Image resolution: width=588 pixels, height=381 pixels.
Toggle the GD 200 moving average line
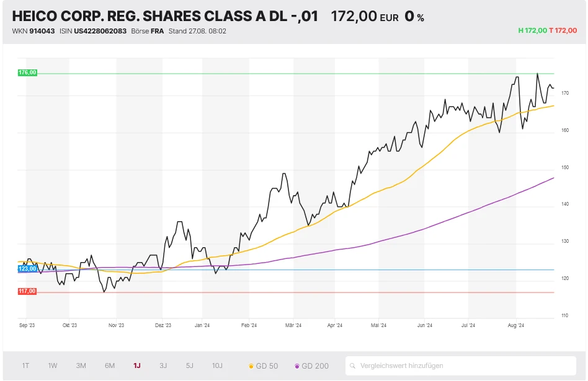click(x=312, y=366)
